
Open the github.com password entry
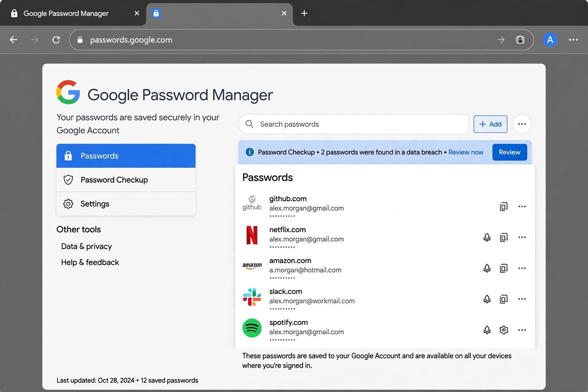385,206
